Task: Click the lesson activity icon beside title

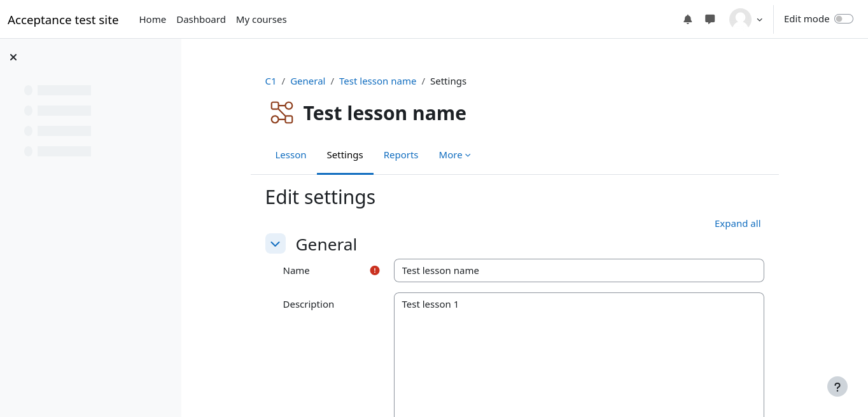Action: pyautogui.click(x=281, y=113)
